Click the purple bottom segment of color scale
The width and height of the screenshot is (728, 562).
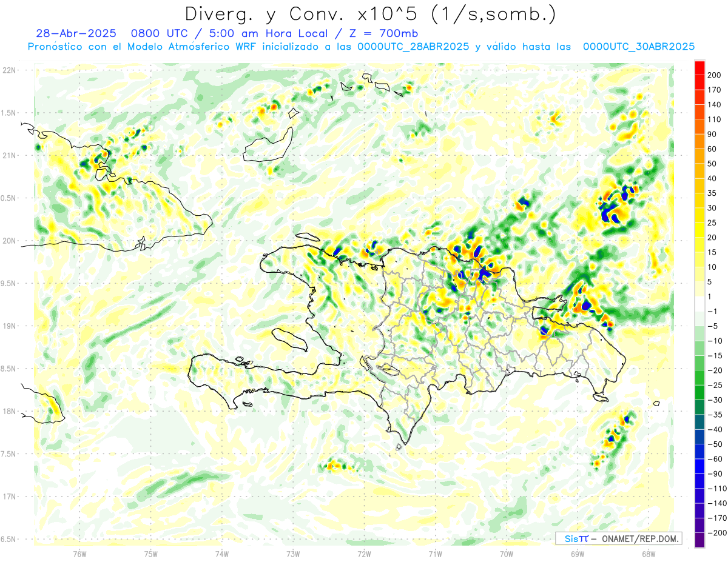click(x=699, y=540)
